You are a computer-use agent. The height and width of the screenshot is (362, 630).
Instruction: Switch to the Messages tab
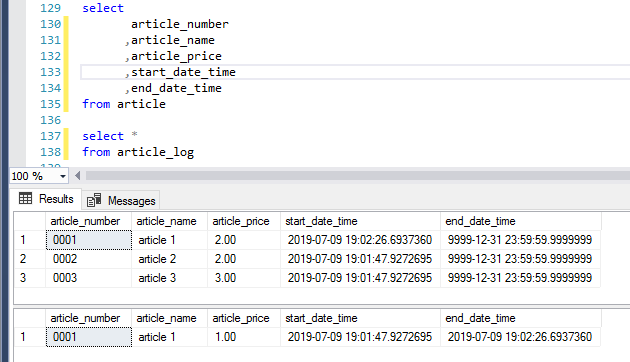pyautogui.click(x=121, y=200)
